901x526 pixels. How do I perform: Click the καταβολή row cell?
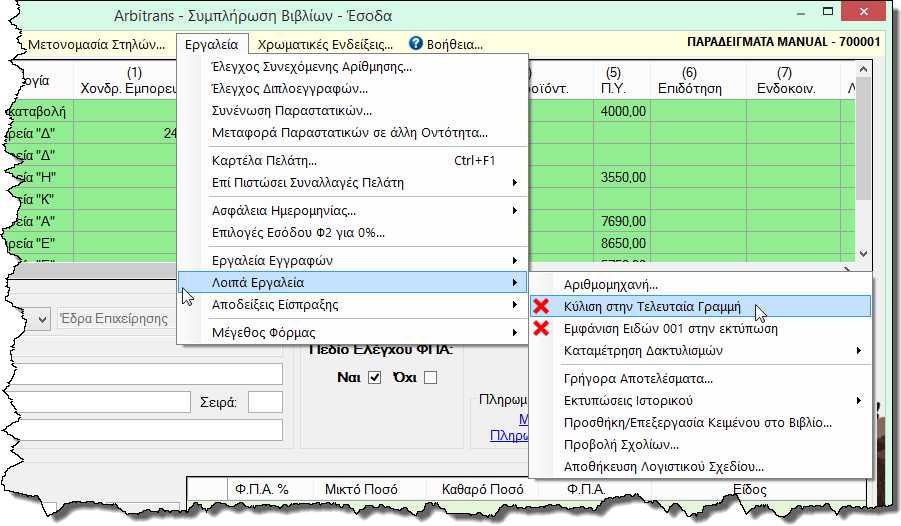coord(37,111)
